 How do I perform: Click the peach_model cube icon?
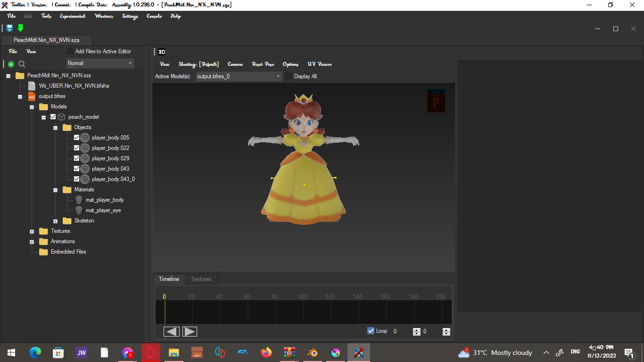point(61,116)
